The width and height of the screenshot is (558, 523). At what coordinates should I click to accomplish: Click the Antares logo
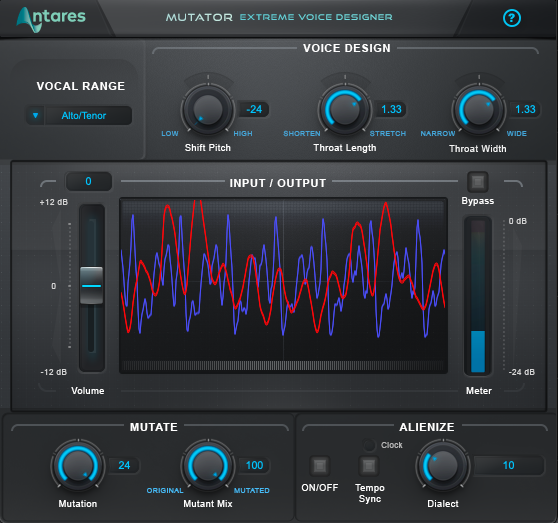point(51,19)
